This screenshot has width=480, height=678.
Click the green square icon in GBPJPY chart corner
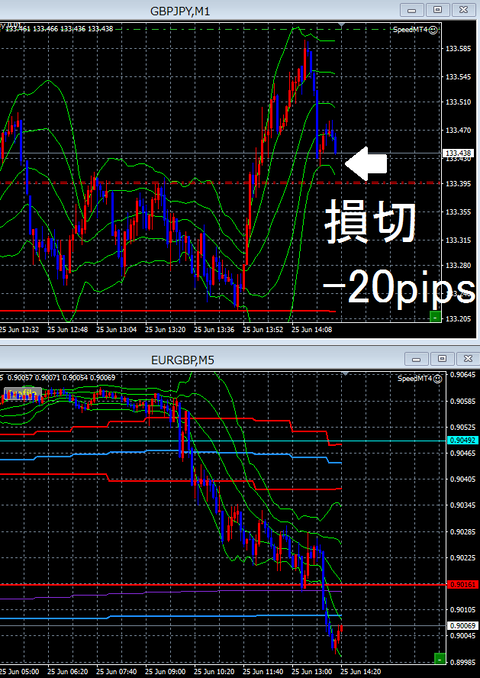[x=435, y=317]
